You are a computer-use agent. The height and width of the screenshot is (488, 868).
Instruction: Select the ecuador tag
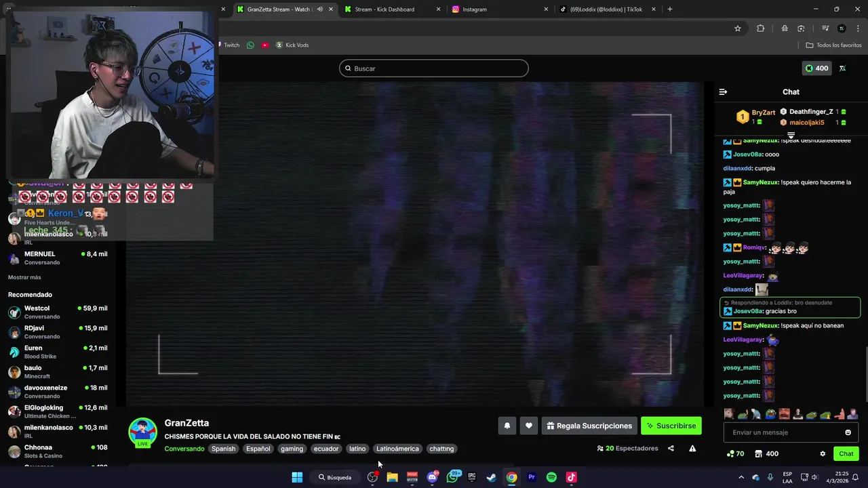click(x=325, y=449)
